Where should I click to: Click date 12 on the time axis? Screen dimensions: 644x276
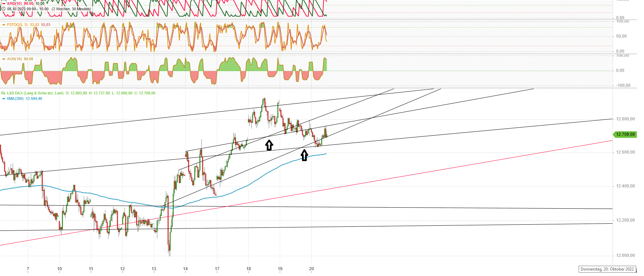tap(122, 268)
